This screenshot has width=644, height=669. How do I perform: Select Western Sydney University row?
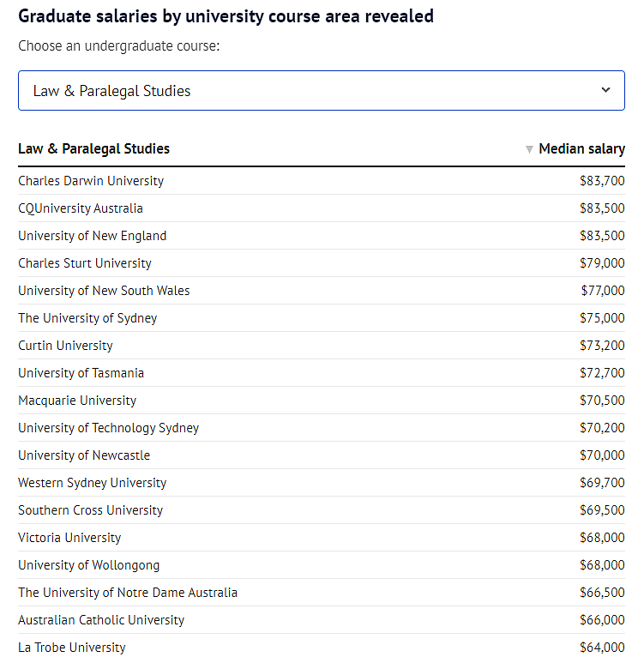click(x=322, y=483)
